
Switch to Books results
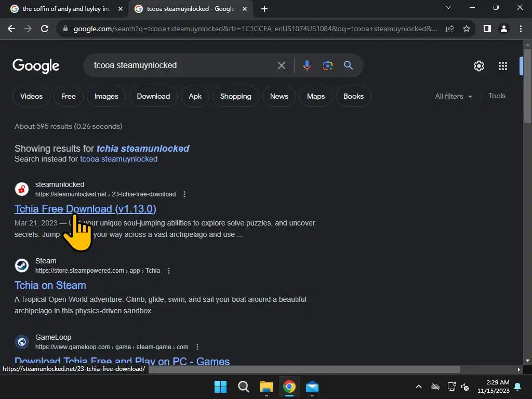353,96
